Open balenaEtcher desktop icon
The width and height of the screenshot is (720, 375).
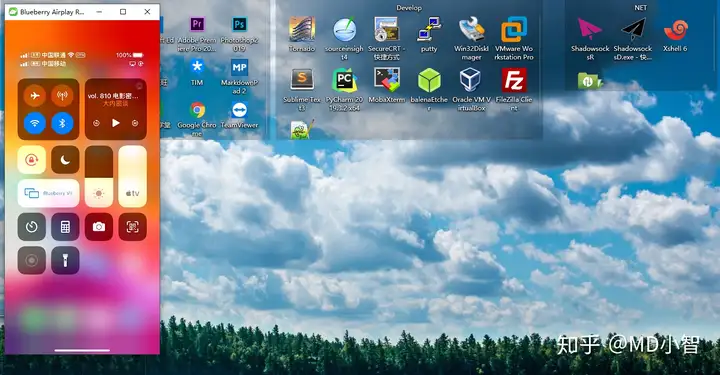click(429, 90)
